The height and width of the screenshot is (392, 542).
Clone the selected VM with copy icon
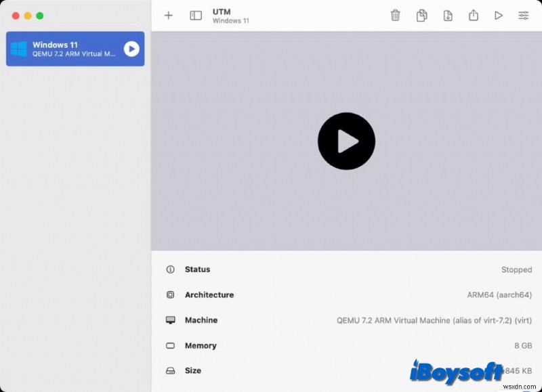[421, 15]
